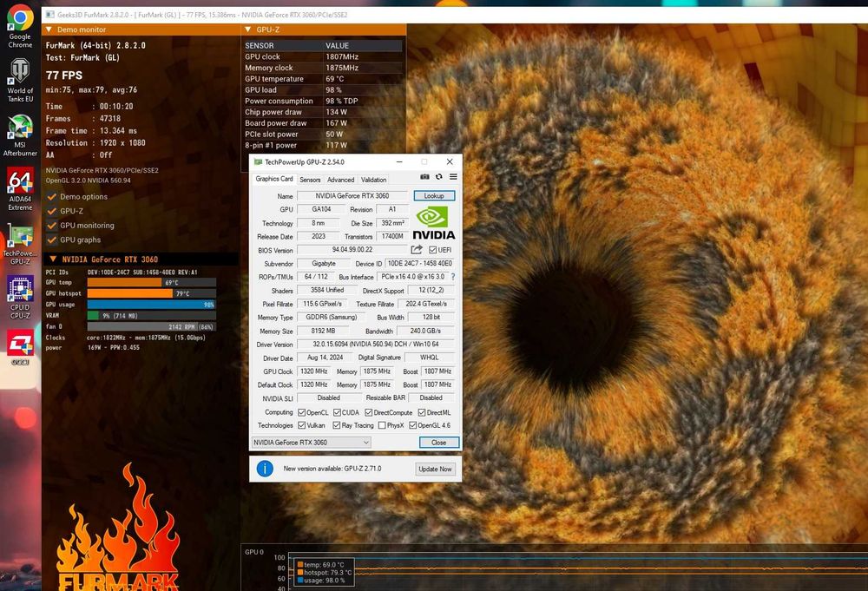Click the 'GPU temperature' sensor row

coord(323,79)
